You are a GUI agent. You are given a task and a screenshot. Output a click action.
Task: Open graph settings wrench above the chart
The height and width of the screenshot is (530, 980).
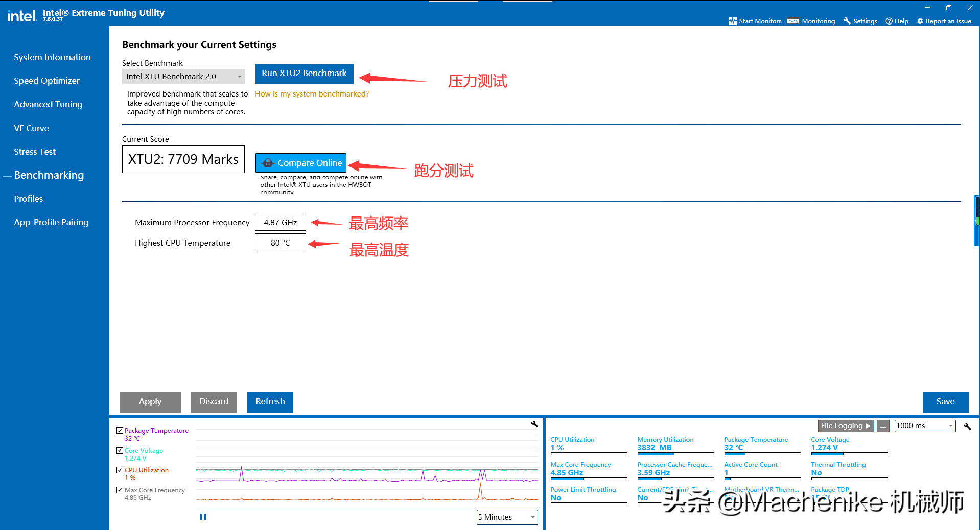pos(534,424)
